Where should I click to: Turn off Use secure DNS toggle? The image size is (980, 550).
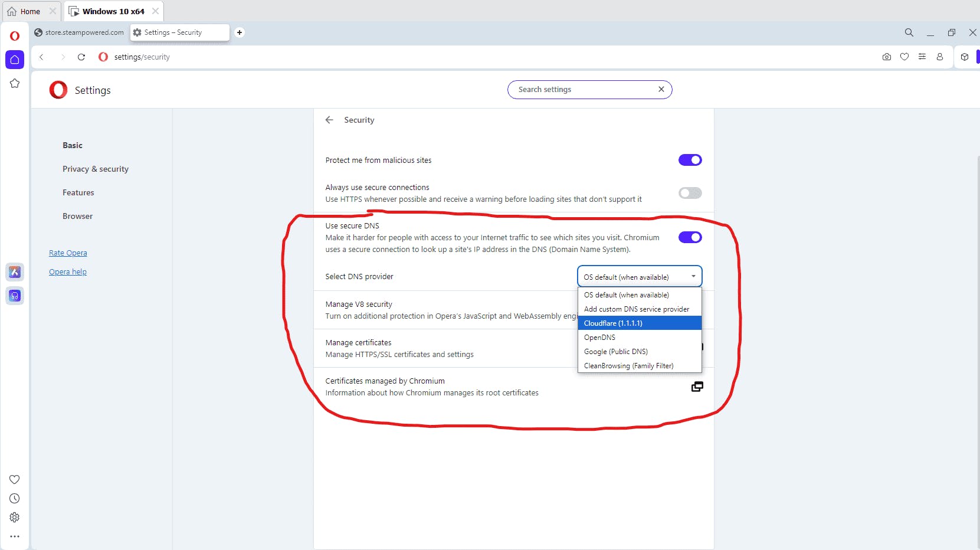coord(690,237)
